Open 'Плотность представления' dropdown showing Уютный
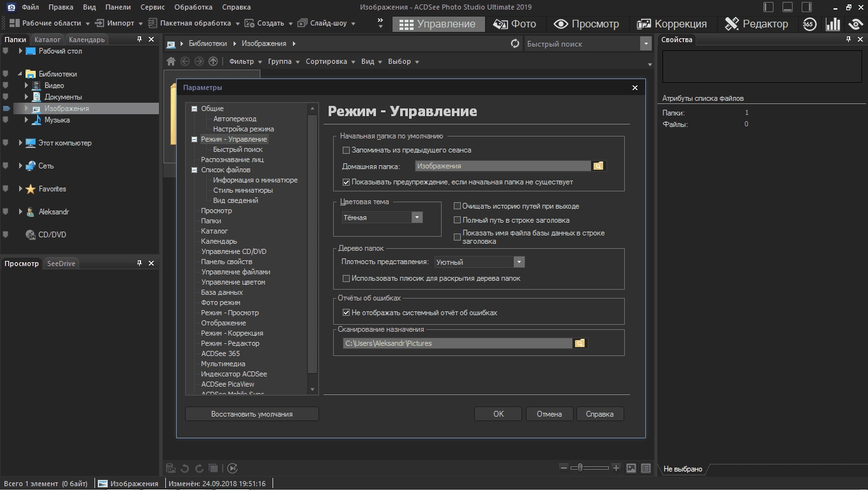This screenshot has height=490, width=868. coord(479,262)
